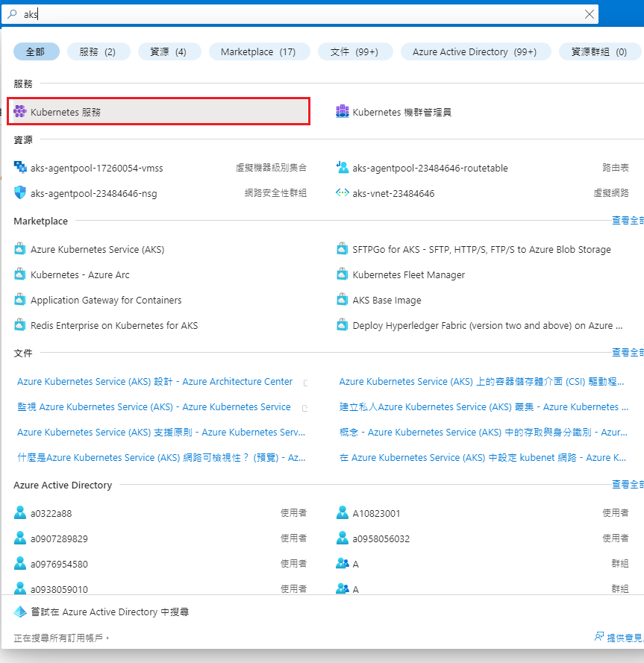The image size is (644, 663).
Task: Open AKS 中設定 kubenet 網路 doc link
Action: (x=482, y=457)
